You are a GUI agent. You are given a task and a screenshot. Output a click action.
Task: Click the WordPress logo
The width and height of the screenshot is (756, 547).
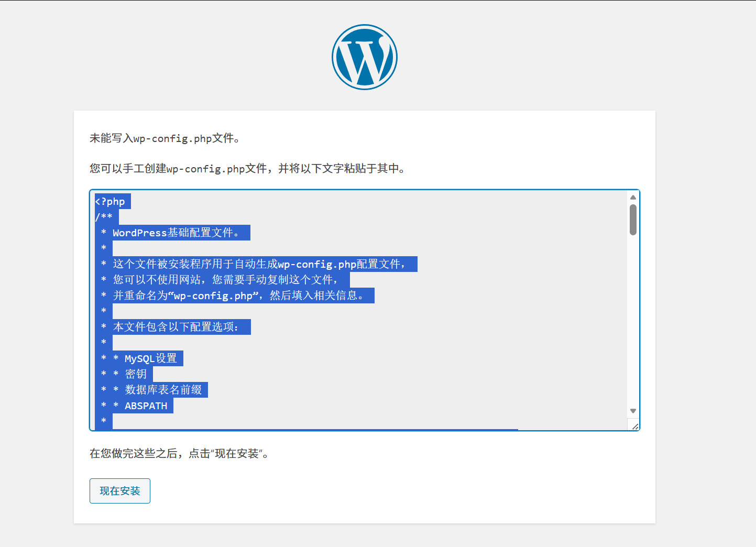click(365, 57)
